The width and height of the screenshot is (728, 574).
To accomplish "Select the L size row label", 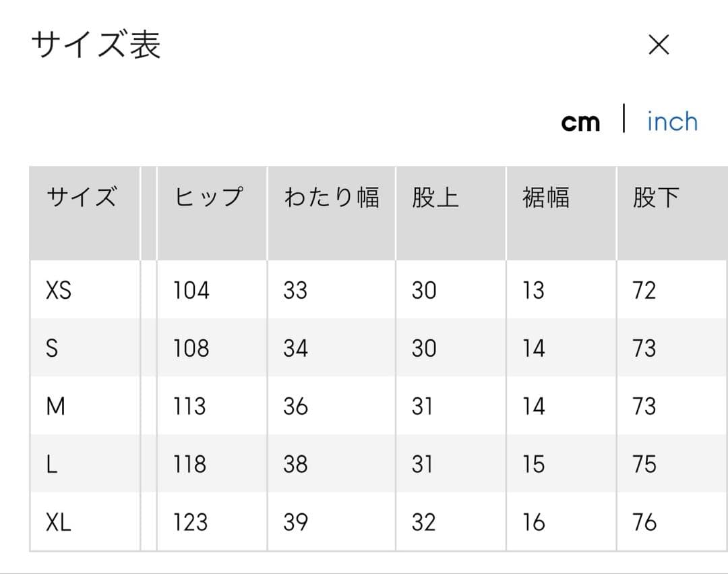I will click(51, 465).
